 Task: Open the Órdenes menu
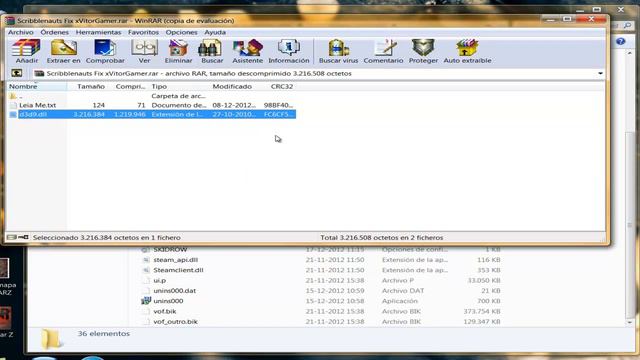click(54, 32)
